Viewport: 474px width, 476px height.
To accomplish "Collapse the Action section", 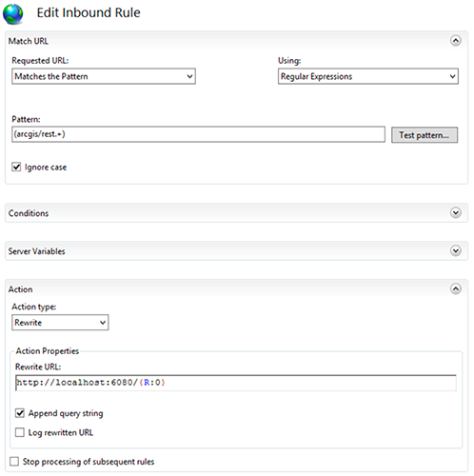I will pos(456,288).
